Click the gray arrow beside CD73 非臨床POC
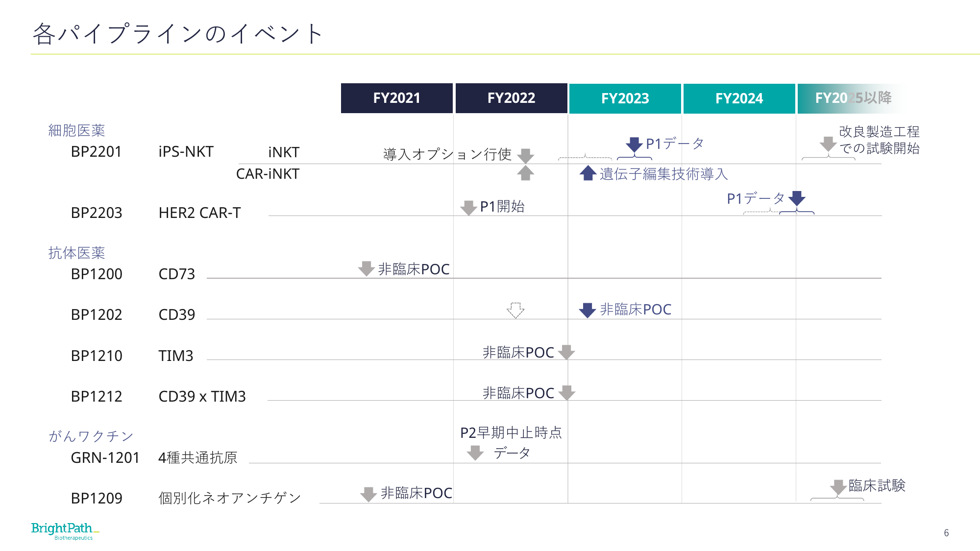Screen dimensions: 980x551 tap(367, 268)
